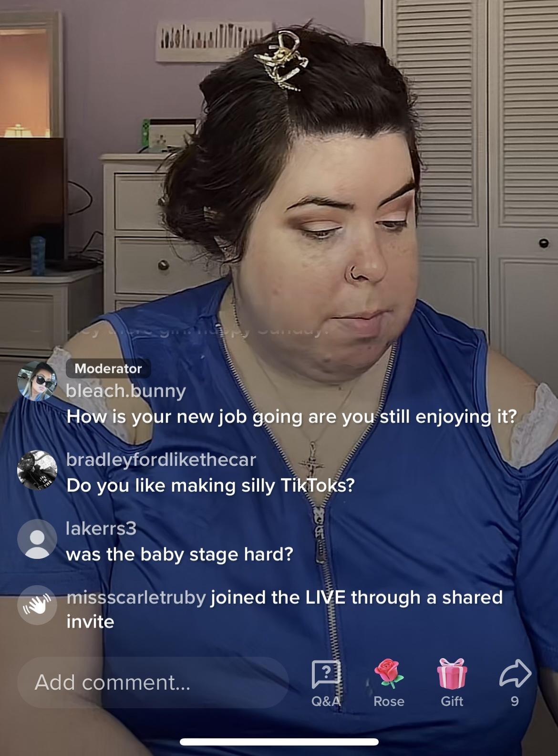Tap the share count number 9

click(515, 701)
